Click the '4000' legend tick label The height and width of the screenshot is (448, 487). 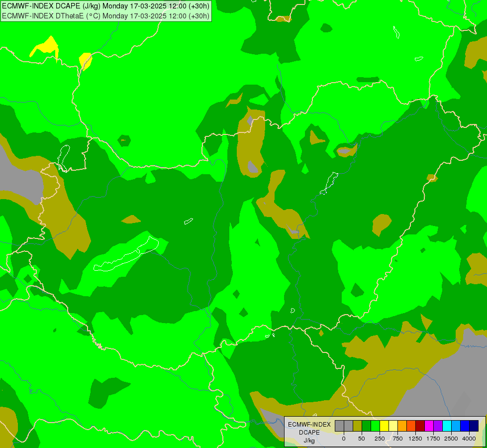(x=469, y=439)
